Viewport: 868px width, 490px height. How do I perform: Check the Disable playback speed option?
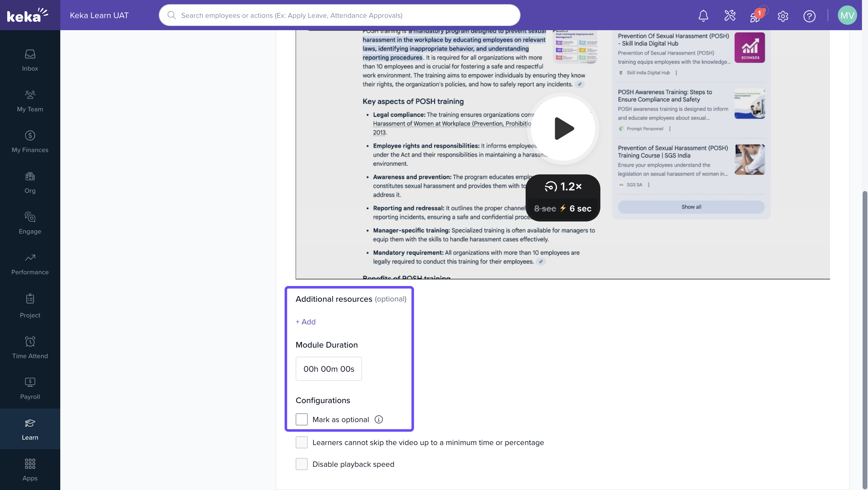[x=302, y=464]
